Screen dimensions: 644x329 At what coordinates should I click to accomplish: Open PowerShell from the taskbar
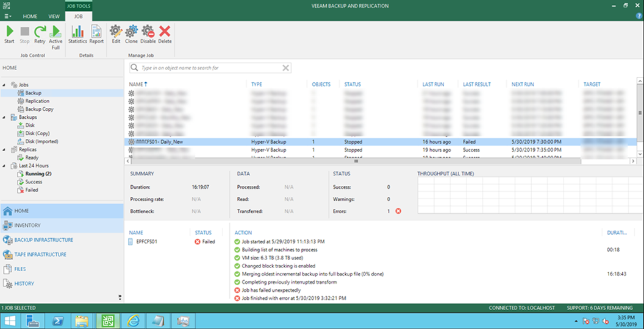[x=58, y=321]
